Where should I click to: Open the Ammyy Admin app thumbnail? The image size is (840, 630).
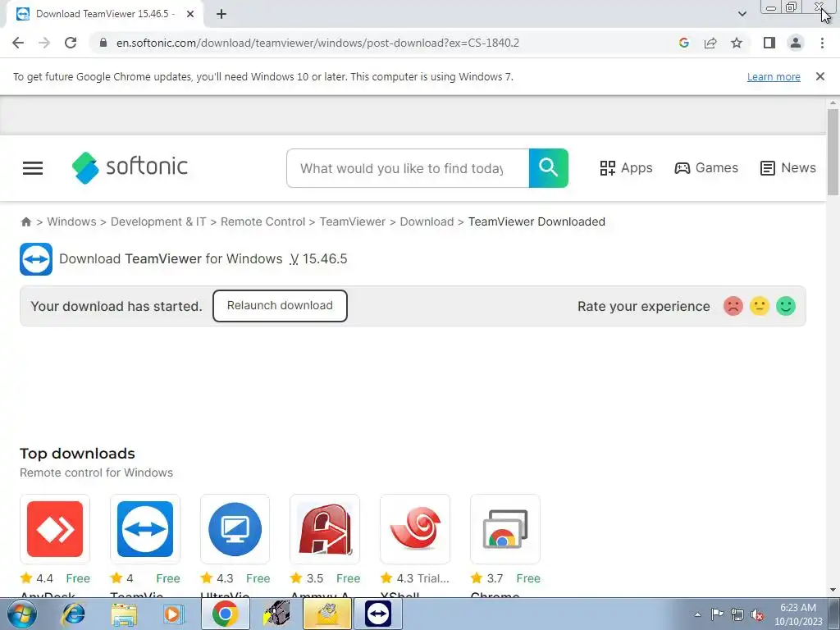pos(325,529)
